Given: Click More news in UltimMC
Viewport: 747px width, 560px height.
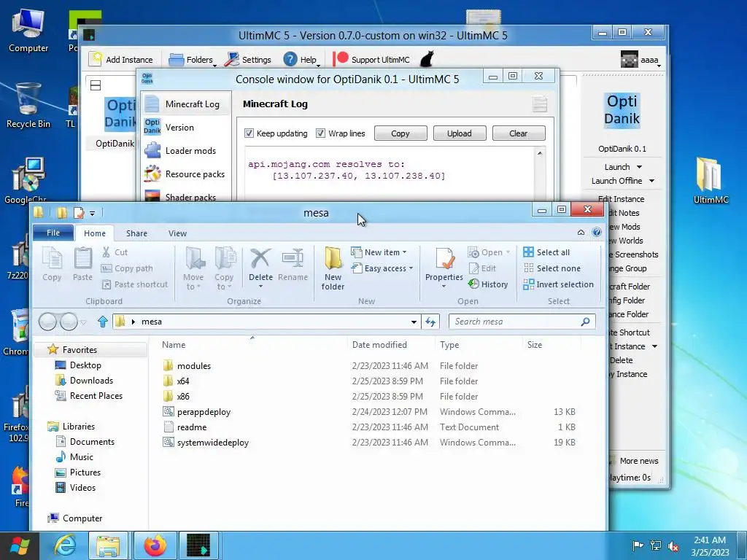Looking at the screenshot, I should (x=639, y=461).
